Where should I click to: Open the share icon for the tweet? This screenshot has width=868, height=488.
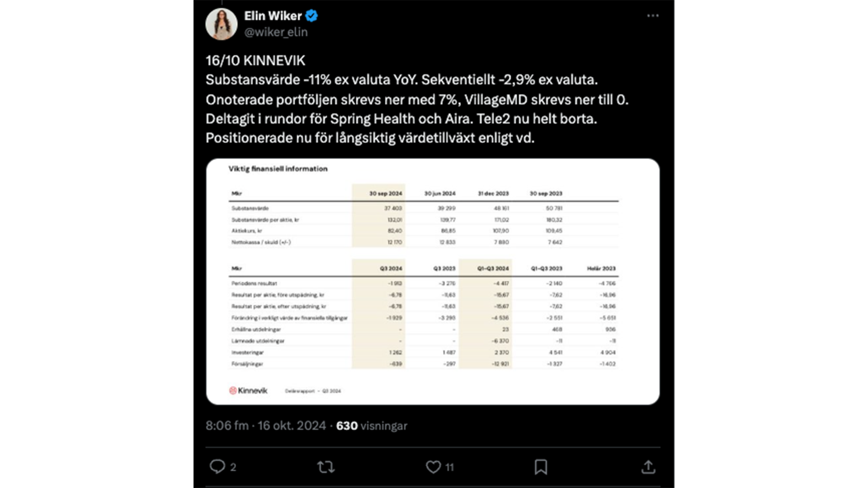(648, 466)
